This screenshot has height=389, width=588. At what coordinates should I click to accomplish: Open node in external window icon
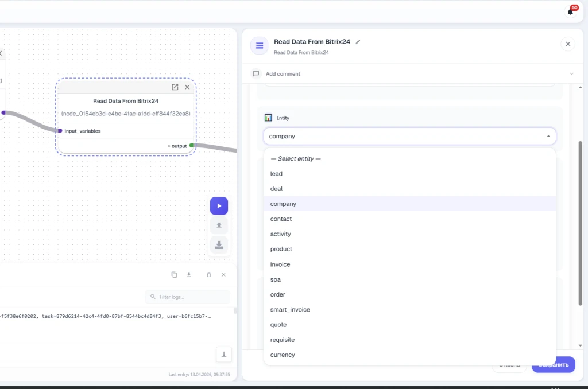[175, 87]
